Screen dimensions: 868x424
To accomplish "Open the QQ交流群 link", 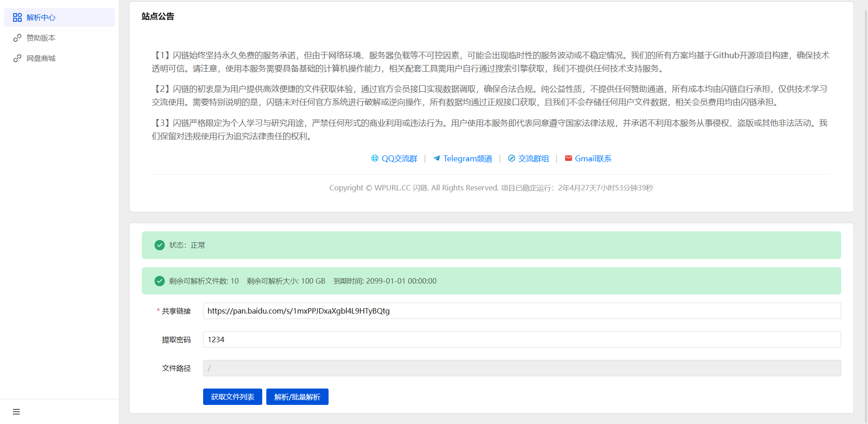I will 399,159.
